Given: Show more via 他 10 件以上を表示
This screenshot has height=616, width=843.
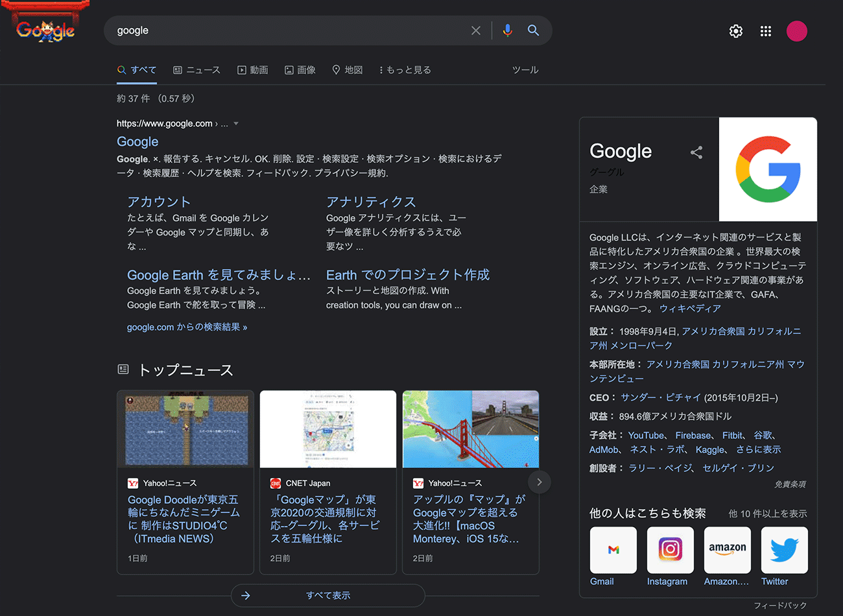Looking at the screenshot, I should click(768, 514).
